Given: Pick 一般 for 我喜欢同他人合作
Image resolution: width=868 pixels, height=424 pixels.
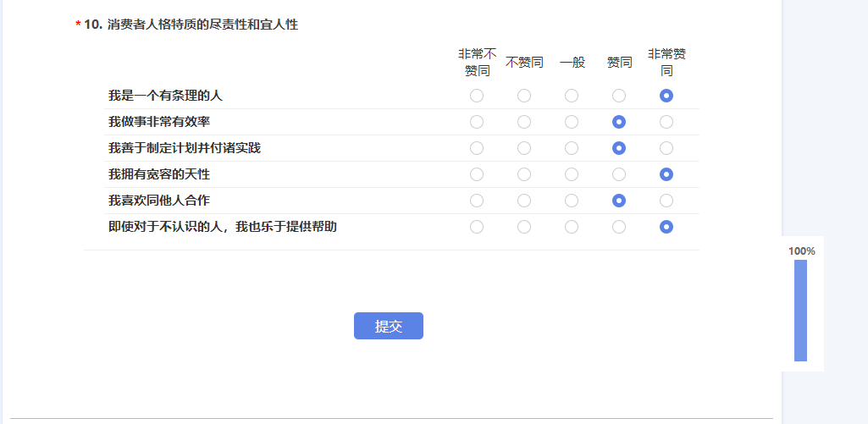Looking at the screenshot, I should [572, 201].
